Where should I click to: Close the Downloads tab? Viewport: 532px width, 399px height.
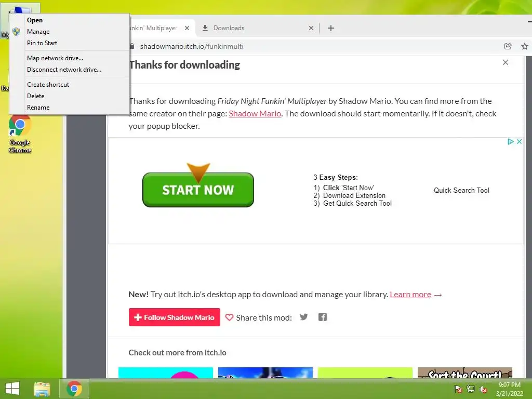tap(311, 28)
